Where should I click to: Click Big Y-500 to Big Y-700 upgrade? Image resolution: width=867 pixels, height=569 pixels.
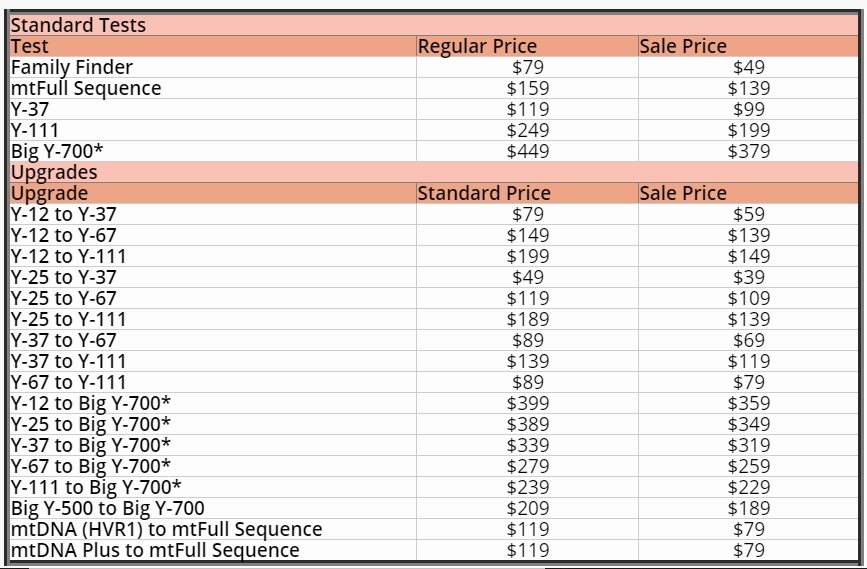(x=108, y=508)
